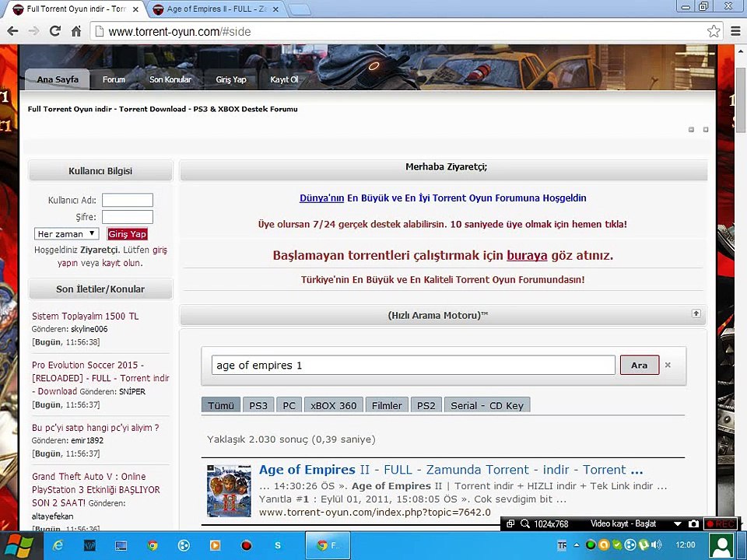Click the search box containing 'age of empires 1'
The image size is (747, 560).
click(413, 366)
